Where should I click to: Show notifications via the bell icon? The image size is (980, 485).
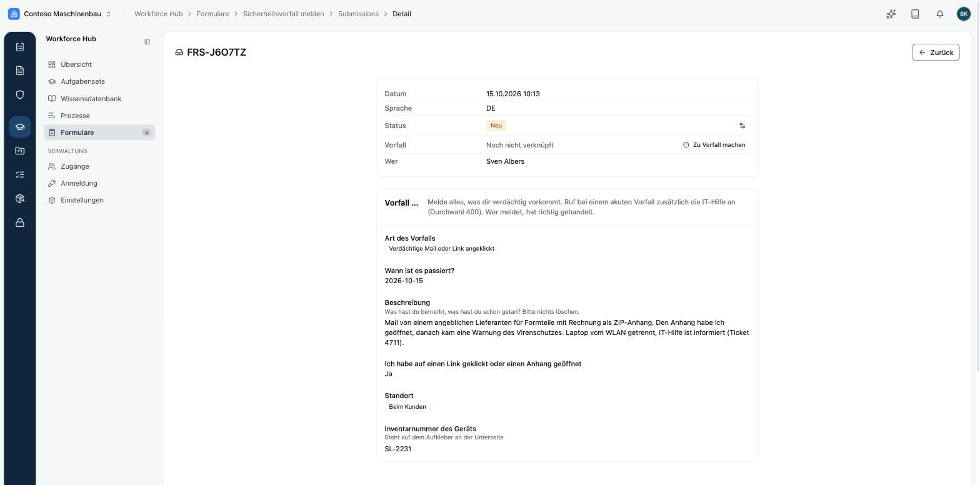coord(939,14)
